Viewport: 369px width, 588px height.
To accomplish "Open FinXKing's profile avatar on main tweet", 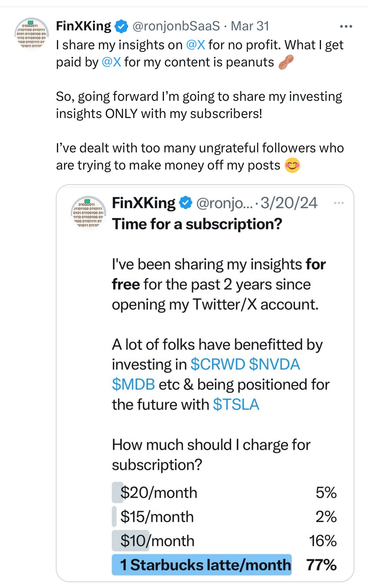I will [31, 34].
